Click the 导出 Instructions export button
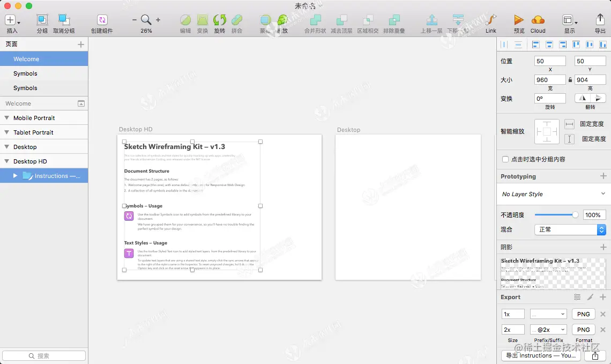 [x=541, y=355]
